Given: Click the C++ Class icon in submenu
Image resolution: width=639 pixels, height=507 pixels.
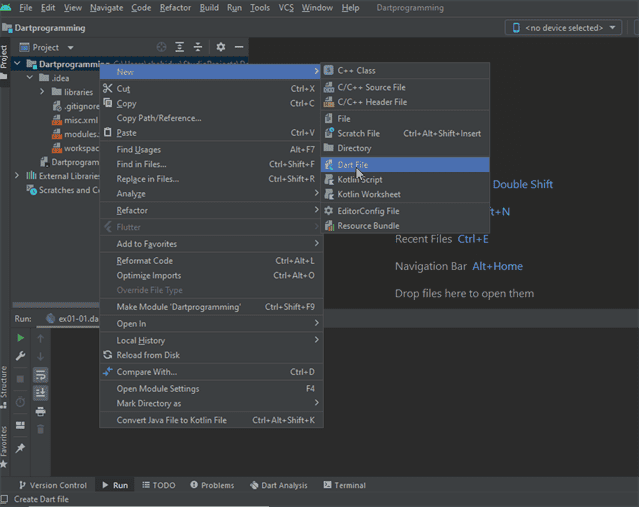Looking at the screenshot, I should [x=328, y=71].
